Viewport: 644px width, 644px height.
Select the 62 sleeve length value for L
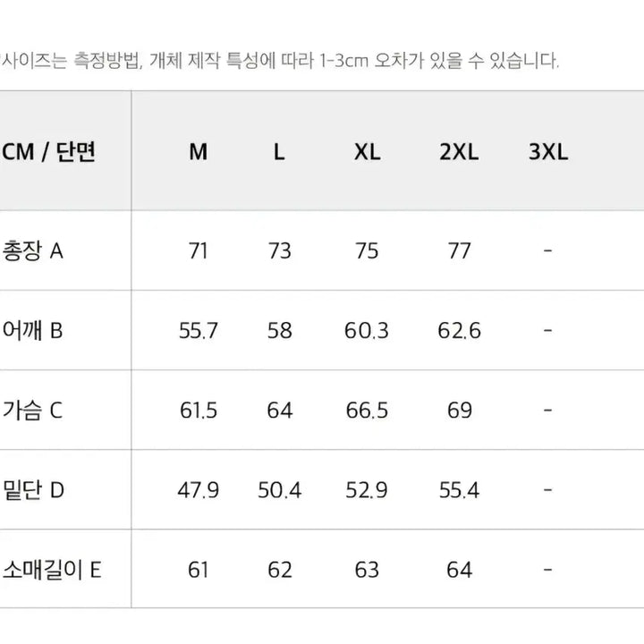click(x=279, y=570)
